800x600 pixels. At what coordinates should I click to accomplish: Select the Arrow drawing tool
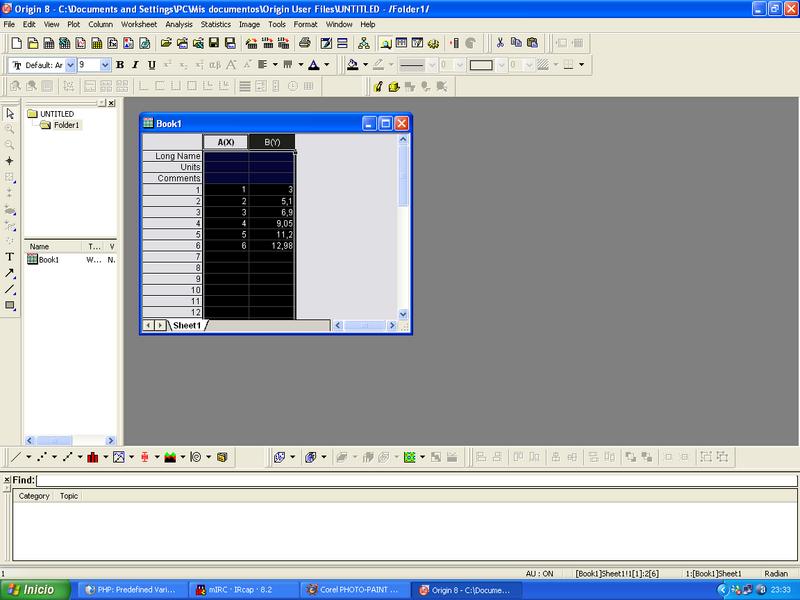(x=10, y=273)
